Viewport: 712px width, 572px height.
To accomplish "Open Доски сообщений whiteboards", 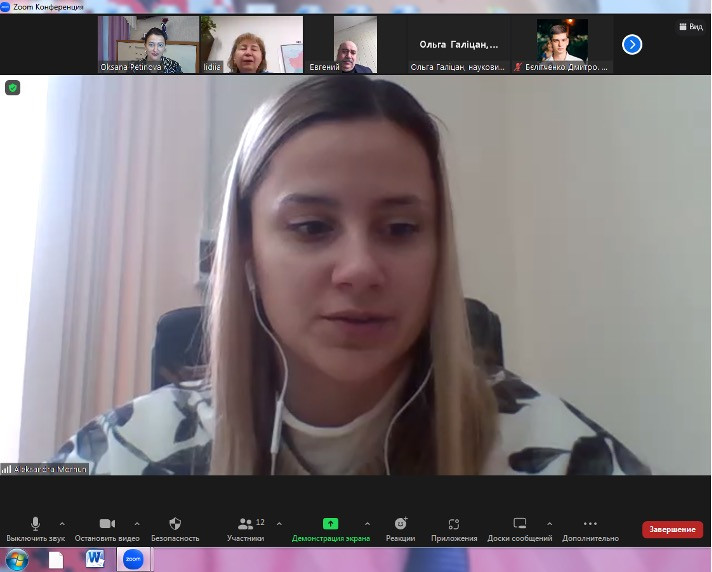I will click(x=519, y=529).
